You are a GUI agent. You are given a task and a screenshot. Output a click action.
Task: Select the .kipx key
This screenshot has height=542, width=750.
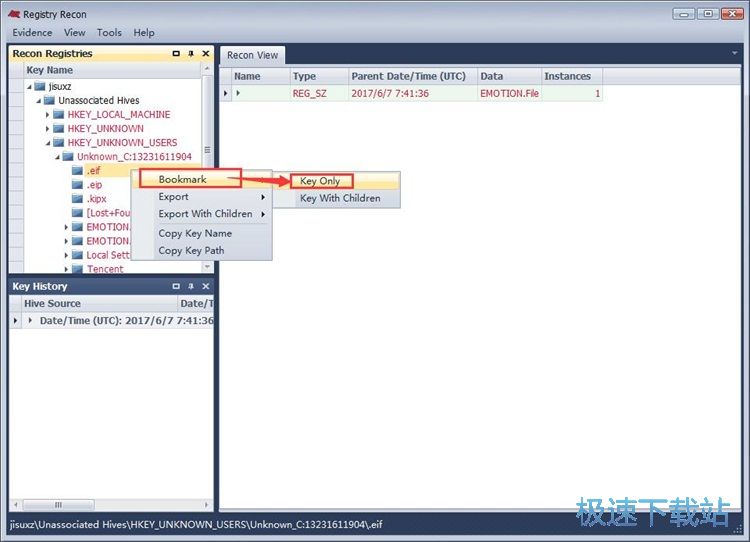click(97, 199)
